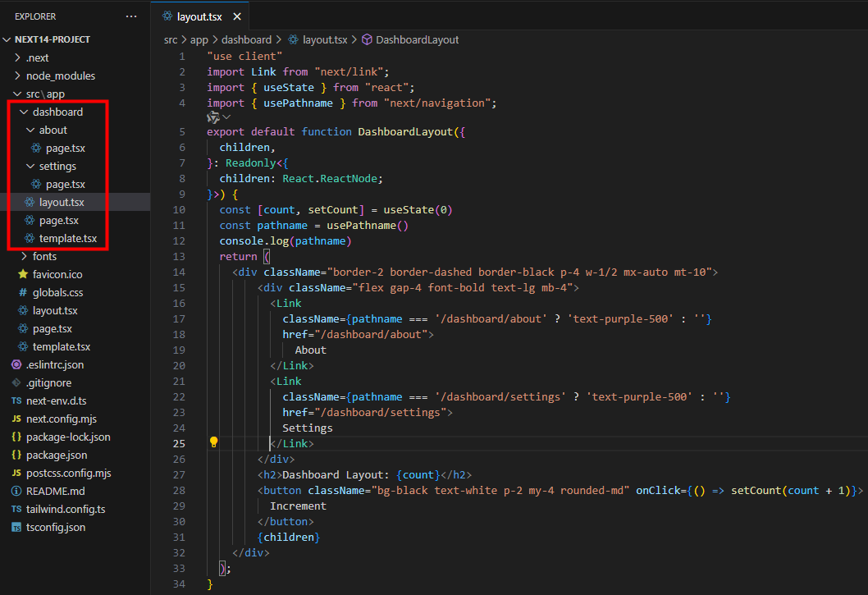
Task: Collapse the dashboard folder in Explorer
Action: click(x=24, y=112)
